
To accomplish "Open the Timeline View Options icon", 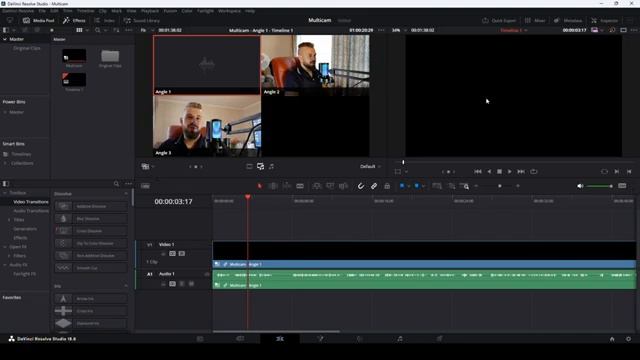I will (x=145, y=186).
